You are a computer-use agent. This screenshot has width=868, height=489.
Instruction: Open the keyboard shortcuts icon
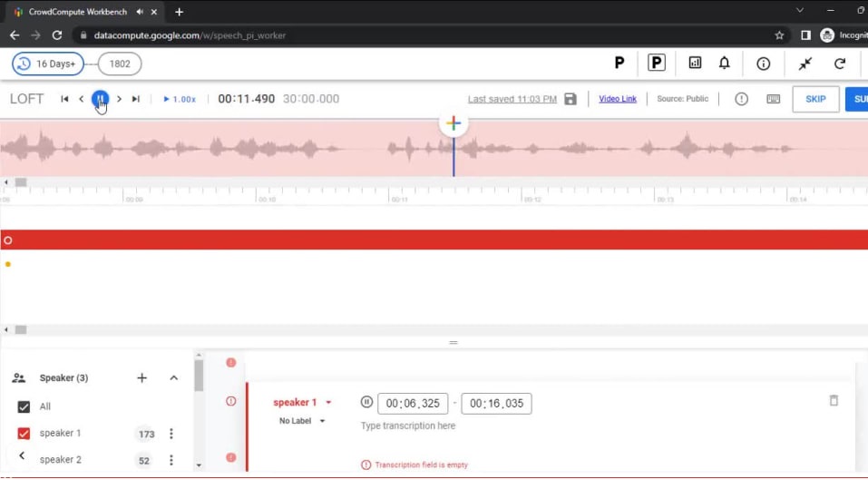click(774, 99)
